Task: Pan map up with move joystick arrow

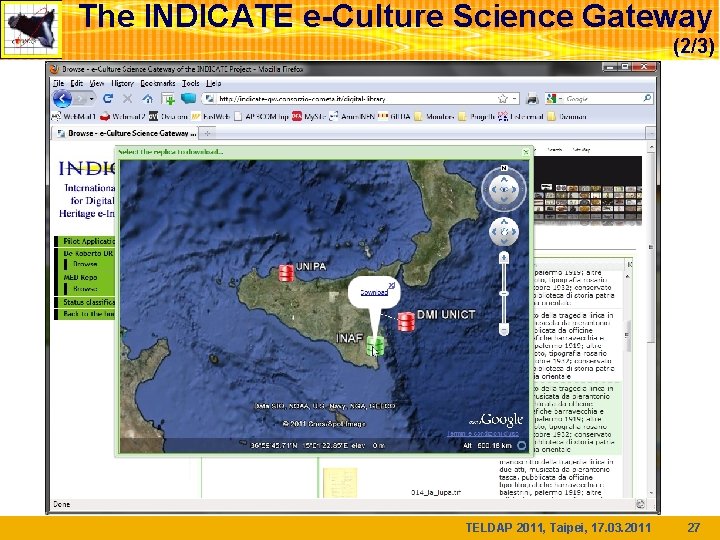Action: tap(504, 222)
